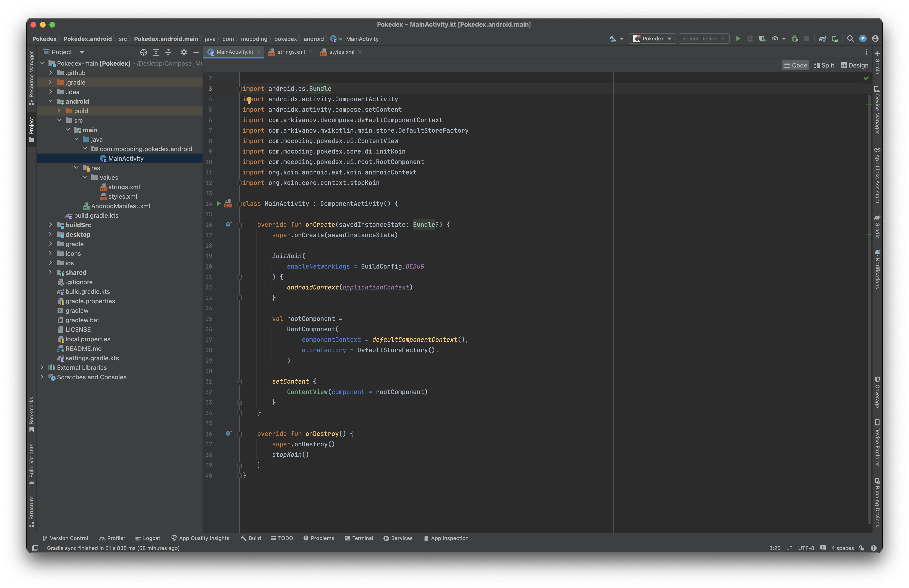Click the Search Everywhere magnifier icon
The image size is (909, 588).
[x=850, y=39]
